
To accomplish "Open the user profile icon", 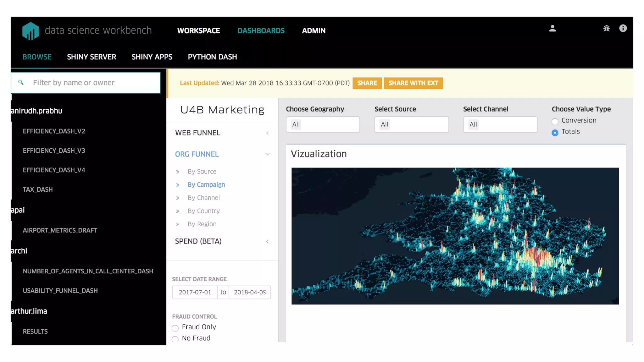I will pos(552,29).
